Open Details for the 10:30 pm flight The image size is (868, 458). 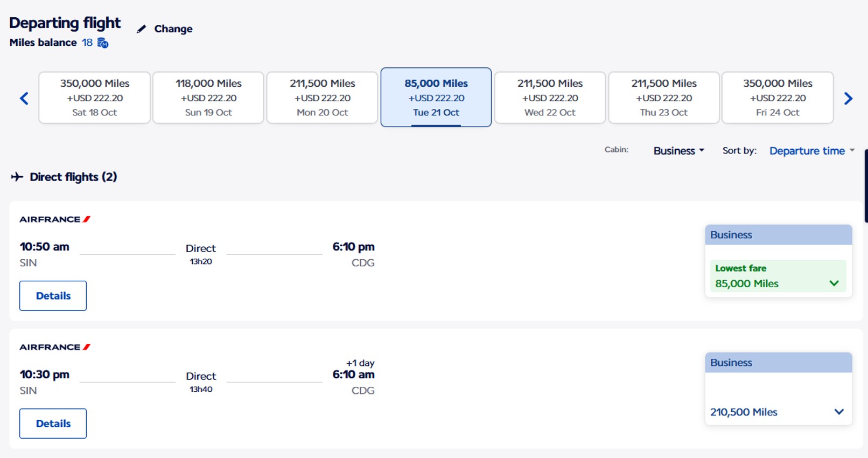click(x=53, y=424)
